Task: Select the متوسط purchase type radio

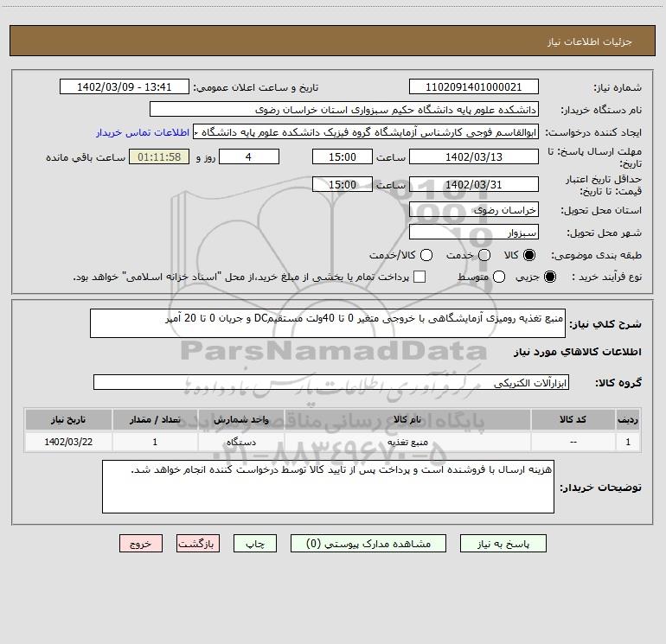Action: coord(499,277)
